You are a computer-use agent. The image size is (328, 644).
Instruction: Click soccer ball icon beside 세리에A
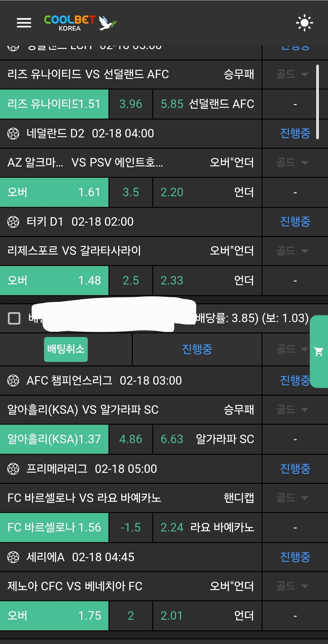point(13,557)
